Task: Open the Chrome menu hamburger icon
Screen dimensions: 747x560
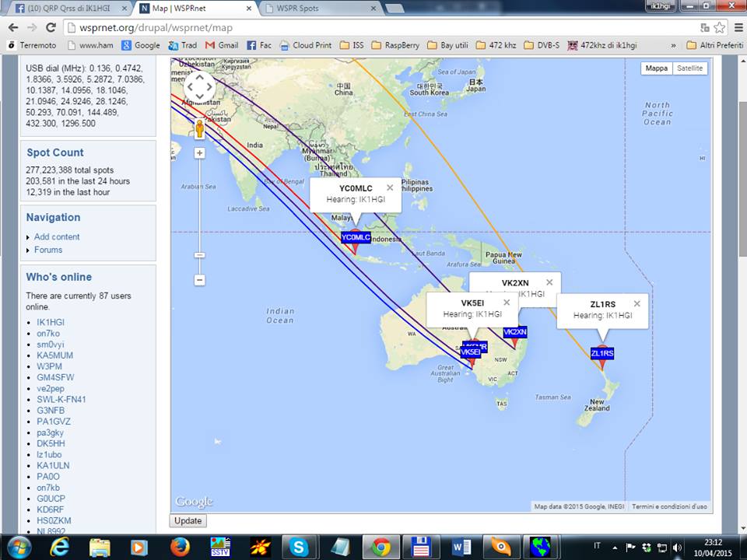Action: coord(738,28)
